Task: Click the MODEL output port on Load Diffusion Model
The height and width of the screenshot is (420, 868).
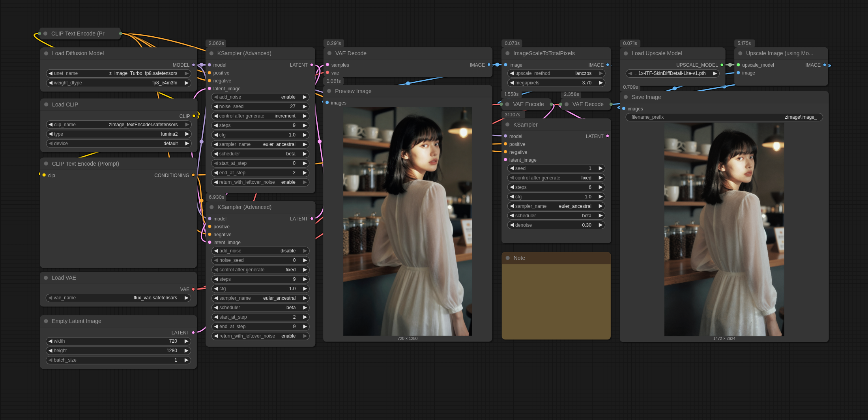Action: 193,65
